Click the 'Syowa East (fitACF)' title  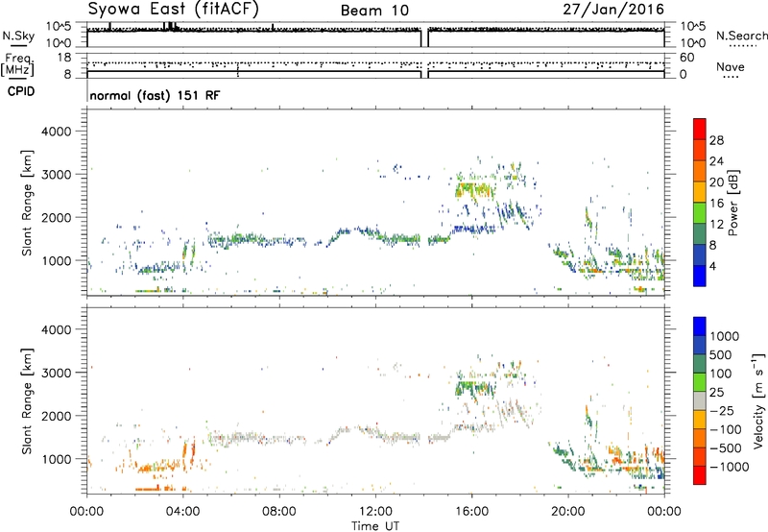(174, 9)
